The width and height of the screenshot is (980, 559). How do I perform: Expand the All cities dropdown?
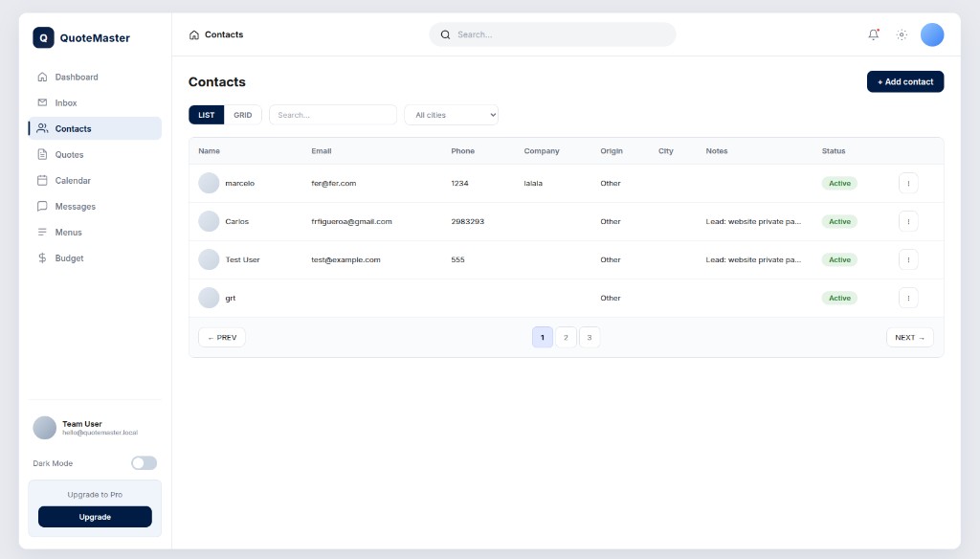(451, 115)
